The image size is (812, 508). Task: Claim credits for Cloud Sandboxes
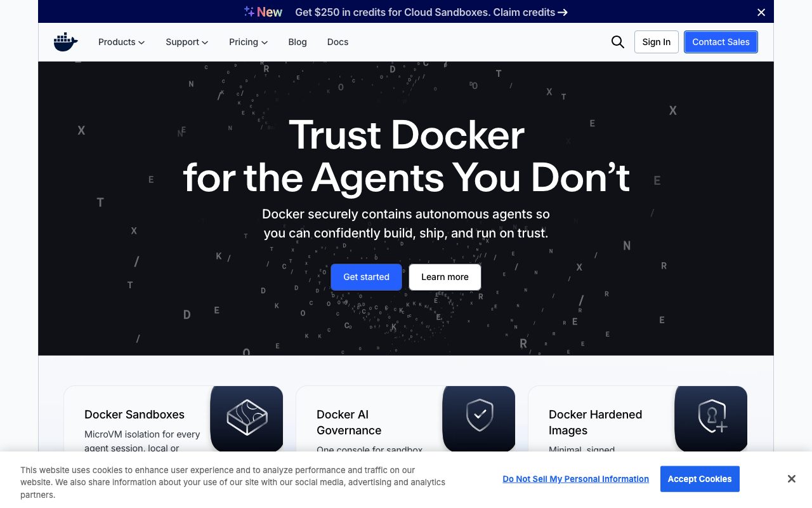click(431, 12)
